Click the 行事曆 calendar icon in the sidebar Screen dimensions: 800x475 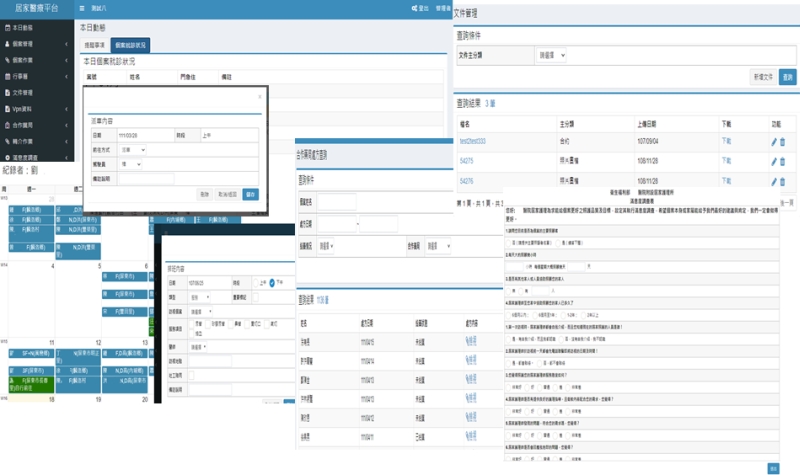pos(7,77)
